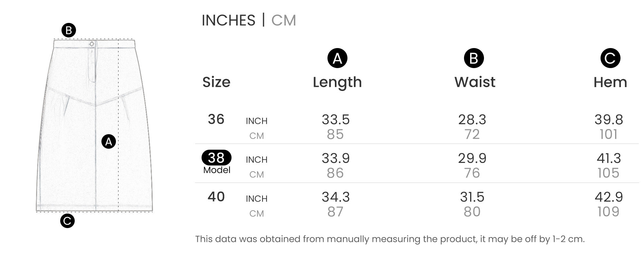
Task: Click the button on the skirt waistband sketch
Action: pyautogui.click(x=92, y=44)
